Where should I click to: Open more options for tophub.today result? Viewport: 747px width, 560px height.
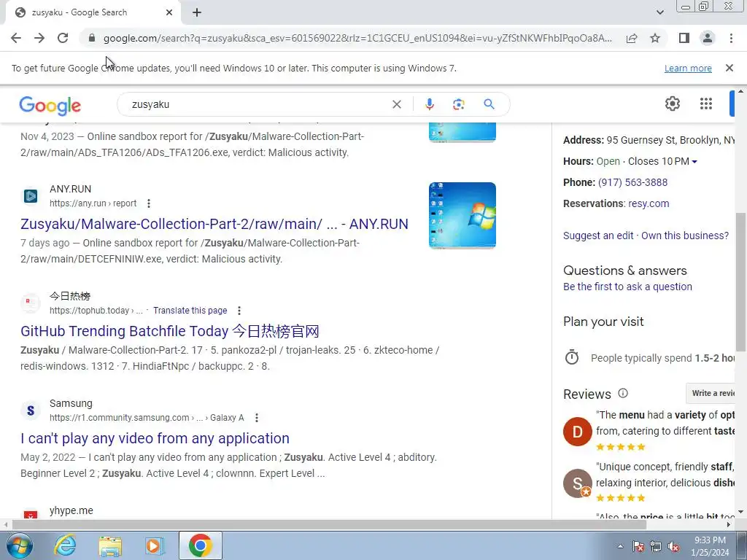239,311
